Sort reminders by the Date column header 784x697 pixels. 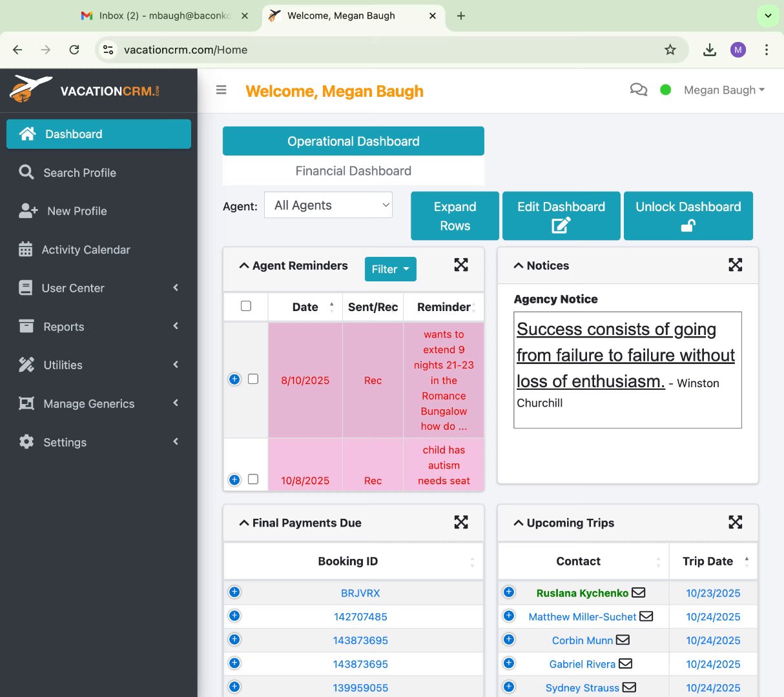click(305, 307)
